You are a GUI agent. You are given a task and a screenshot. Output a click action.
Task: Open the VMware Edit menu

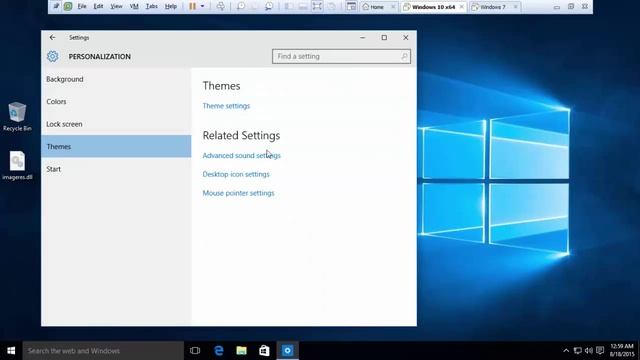tap(98, 7)
